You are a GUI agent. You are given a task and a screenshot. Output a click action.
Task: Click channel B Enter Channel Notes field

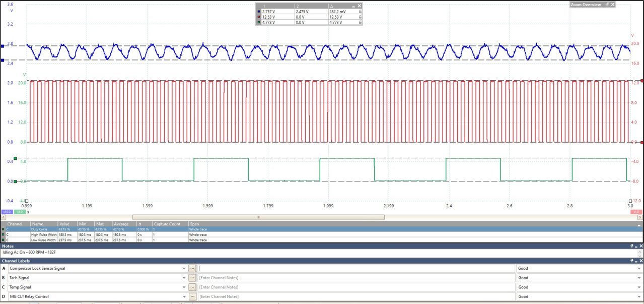pyautogui.click(x=356, y=278)
